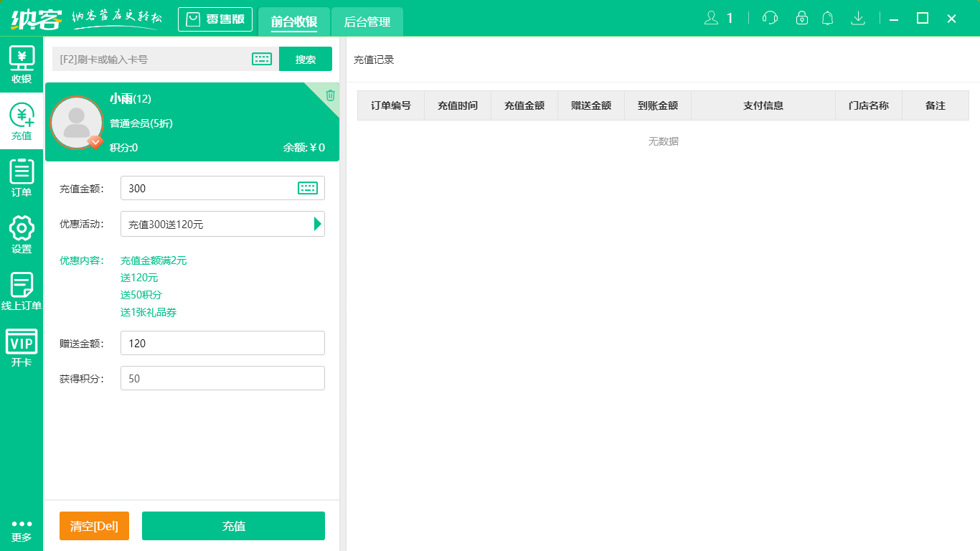Expand the 优惠活动 promotion dropdown
The image size is (980, 551).
point(317,224)
